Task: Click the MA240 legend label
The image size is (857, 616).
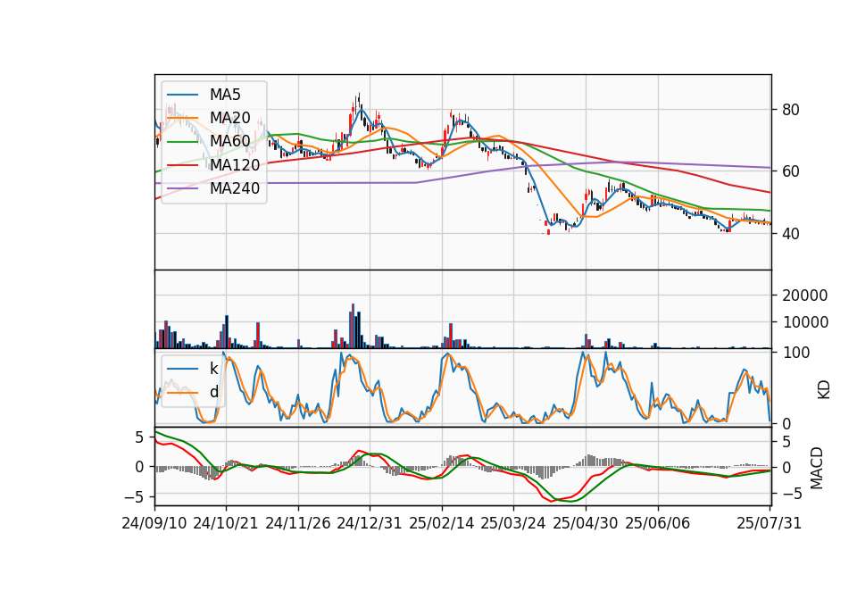Action: click(x=235, y=188)
